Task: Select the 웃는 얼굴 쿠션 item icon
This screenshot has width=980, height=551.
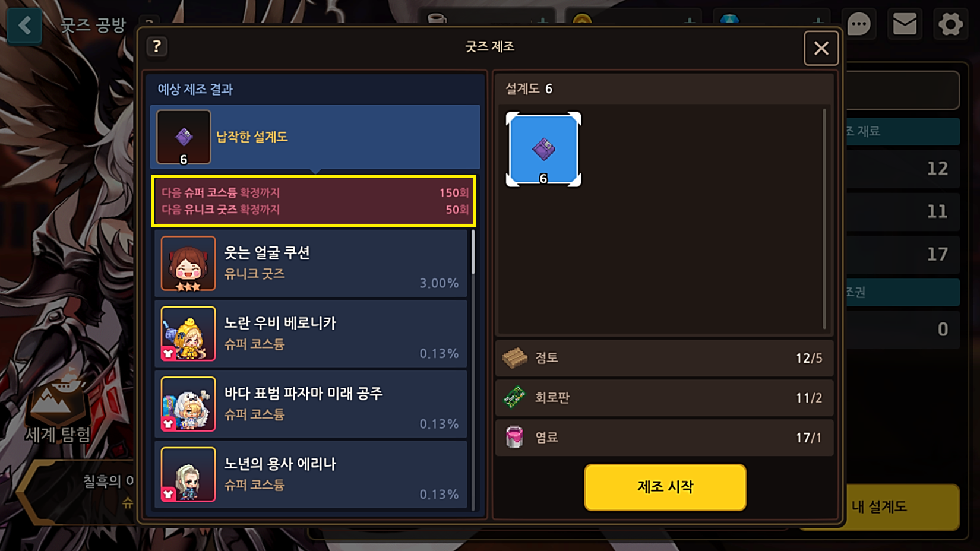Action: pyautogui.click(x=188, y=264)
